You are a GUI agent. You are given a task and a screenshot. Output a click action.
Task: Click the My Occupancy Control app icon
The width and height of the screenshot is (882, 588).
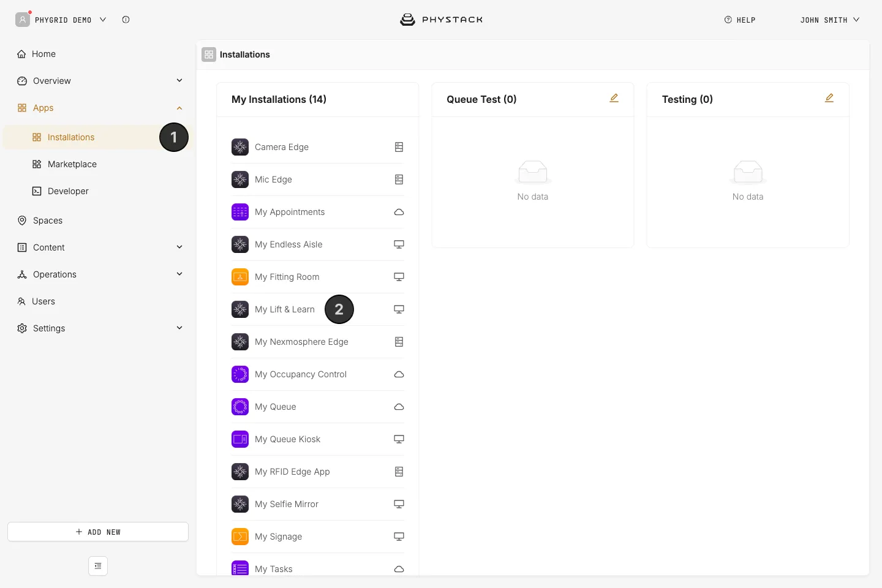click(240, 374)
